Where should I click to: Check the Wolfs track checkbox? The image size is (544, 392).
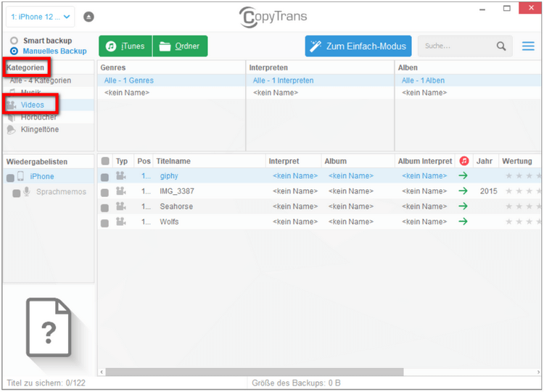coord(104,223)
